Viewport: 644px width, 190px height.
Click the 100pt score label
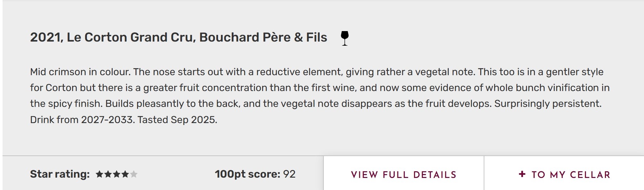(x=247, y=174)
